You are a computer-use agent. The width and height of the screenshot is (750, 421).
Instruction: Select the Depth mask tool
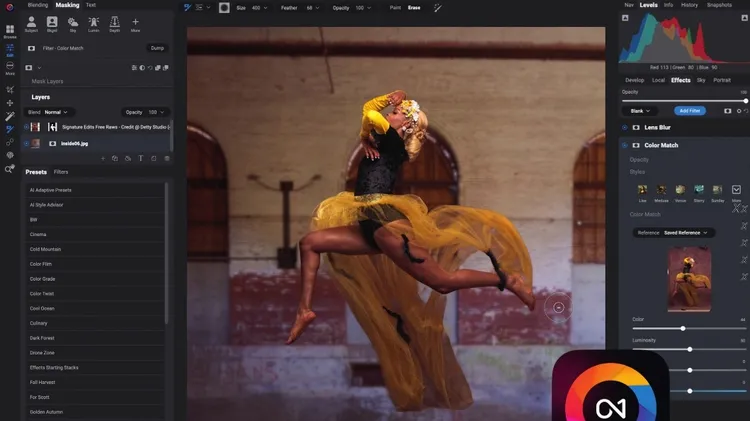(x=114, y=24)
